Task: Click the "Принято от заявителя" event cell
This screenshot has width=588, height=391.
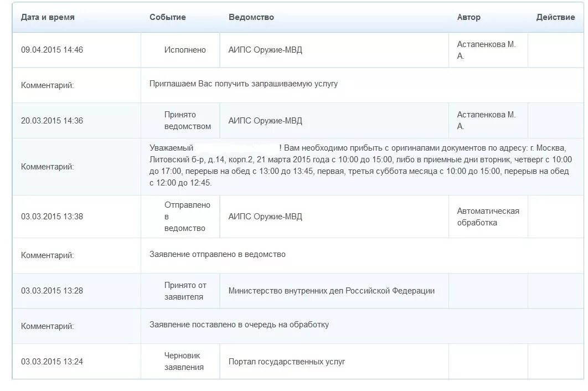Action: 185,291
